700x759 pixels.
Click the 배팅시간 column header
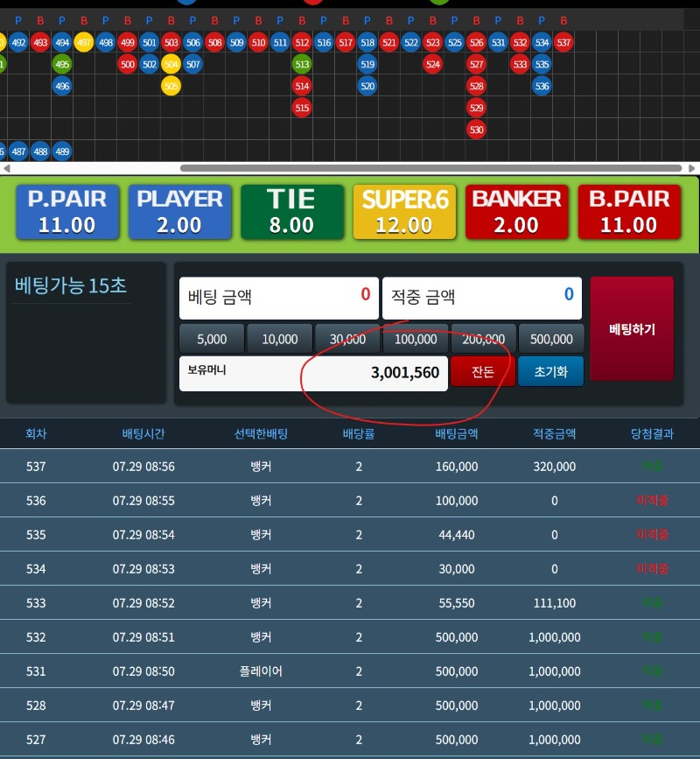pos(143,433)
